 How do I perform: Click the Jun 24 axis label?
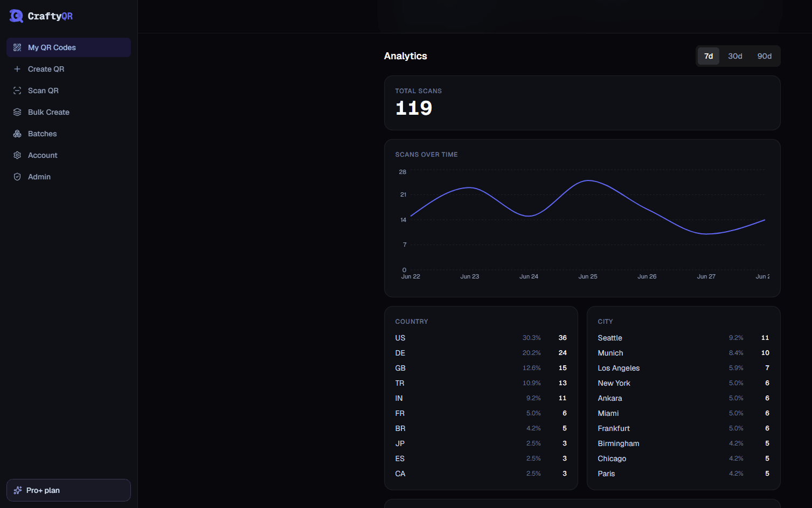tap(529, 276)
